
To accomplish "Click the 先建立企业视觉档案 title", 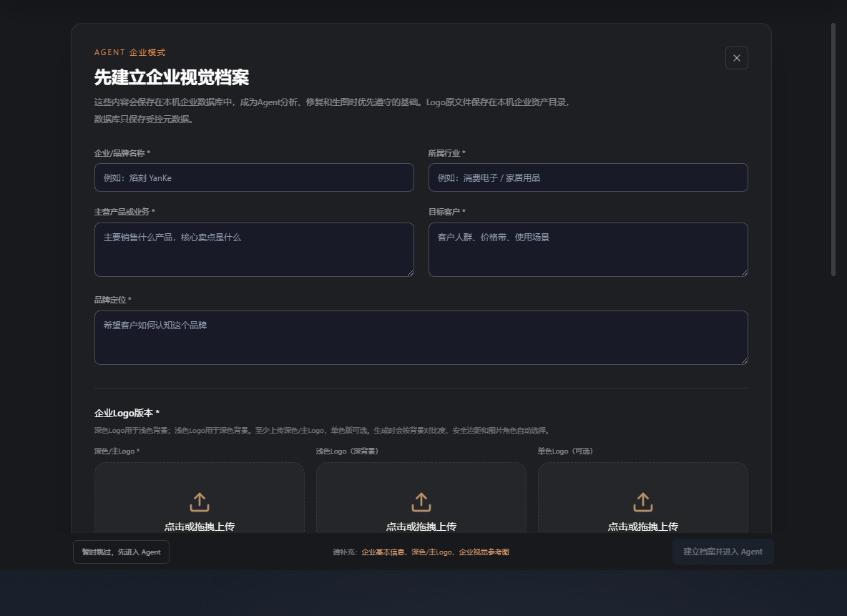I will tap(171, 77).
